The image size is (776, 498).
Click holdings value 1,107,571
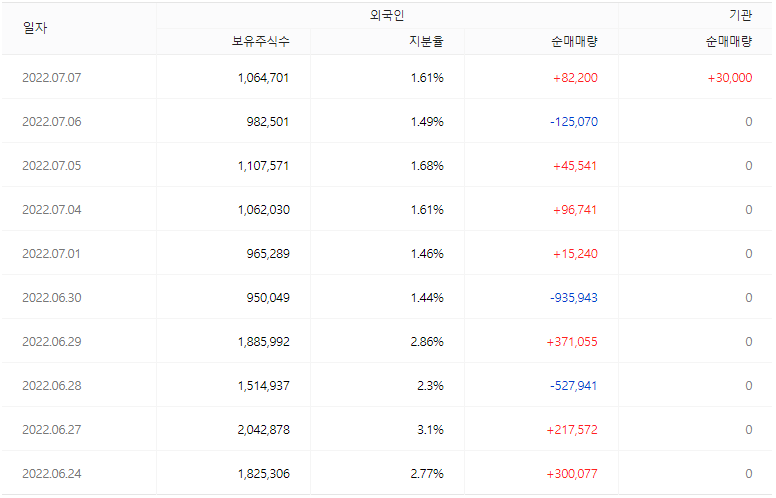[x=263, y=166]
